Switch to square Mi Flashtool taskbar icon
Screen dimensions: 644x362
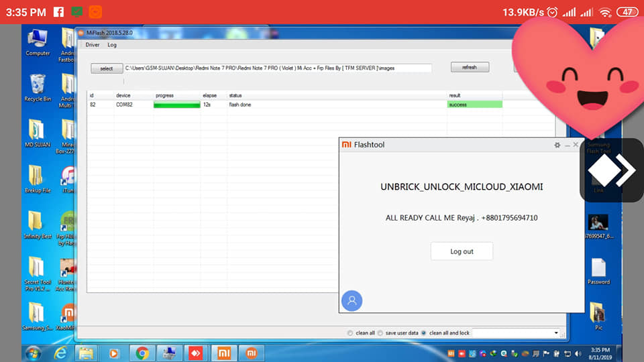point(224,353)
